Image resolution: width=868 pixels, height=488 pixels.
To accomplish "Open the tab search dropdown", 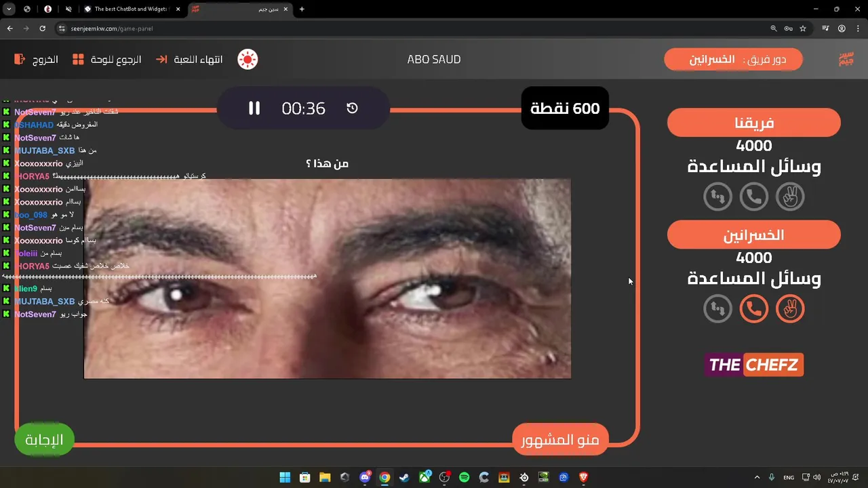I will 9,9.
